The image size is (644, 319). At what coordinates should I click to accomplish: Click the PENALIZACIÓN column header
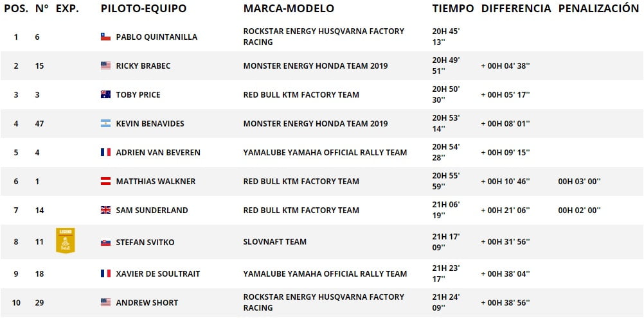point(598,8)
